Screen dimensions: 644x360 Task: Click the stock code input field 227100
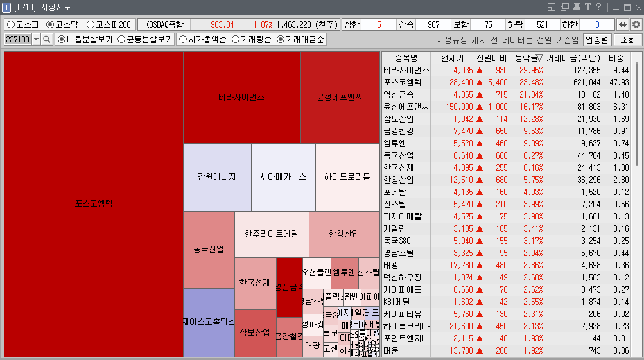coord(18,39)
